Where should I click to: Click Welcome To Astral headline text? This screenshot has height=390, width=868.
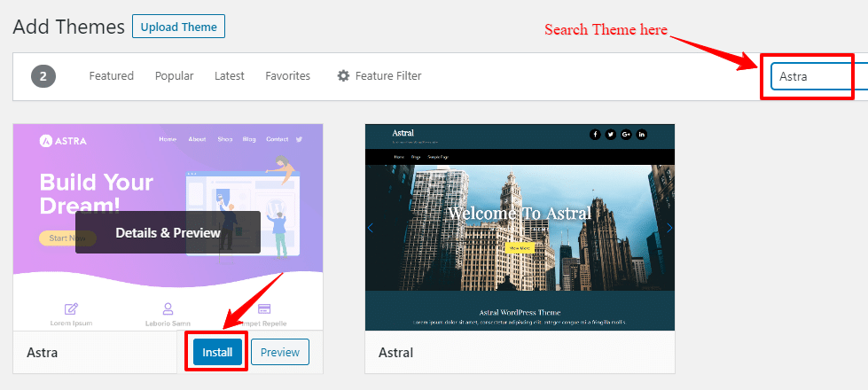pos(520,213)
